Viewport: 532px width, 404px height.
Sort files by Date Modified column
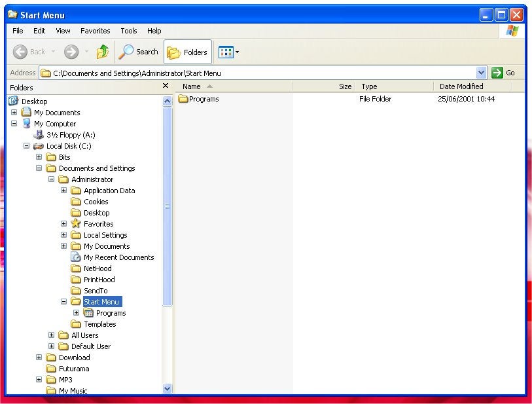pos(472,86)
